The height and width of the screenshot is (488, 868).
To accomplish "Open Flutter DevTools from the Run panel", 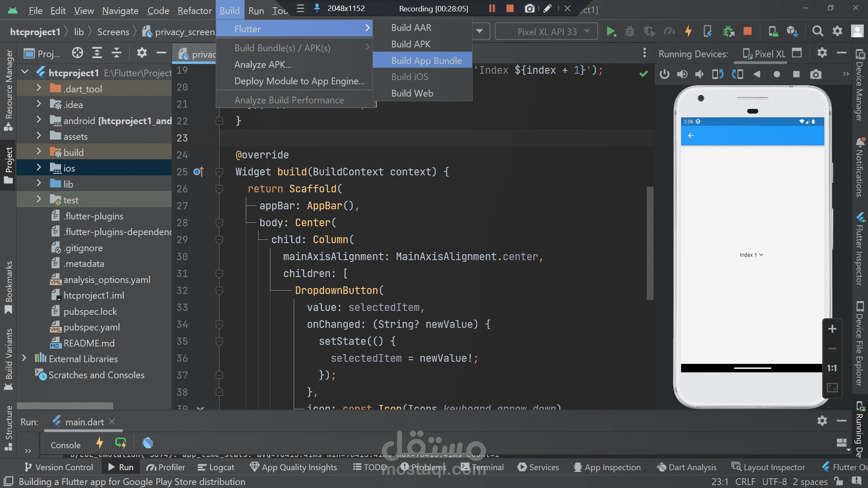I will click(147, 443).
